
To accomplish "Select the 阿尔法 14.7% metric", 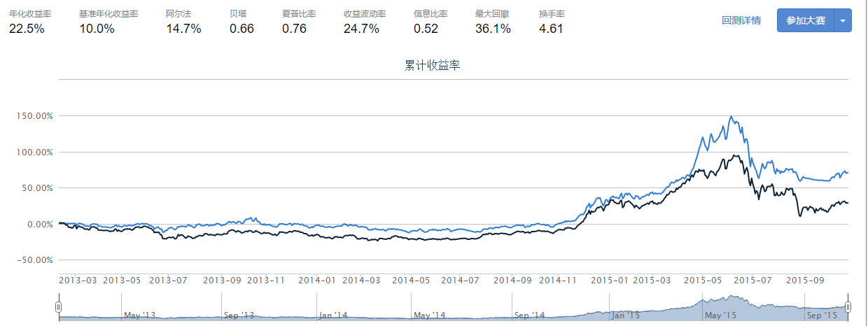I will [x=183, y=22].
